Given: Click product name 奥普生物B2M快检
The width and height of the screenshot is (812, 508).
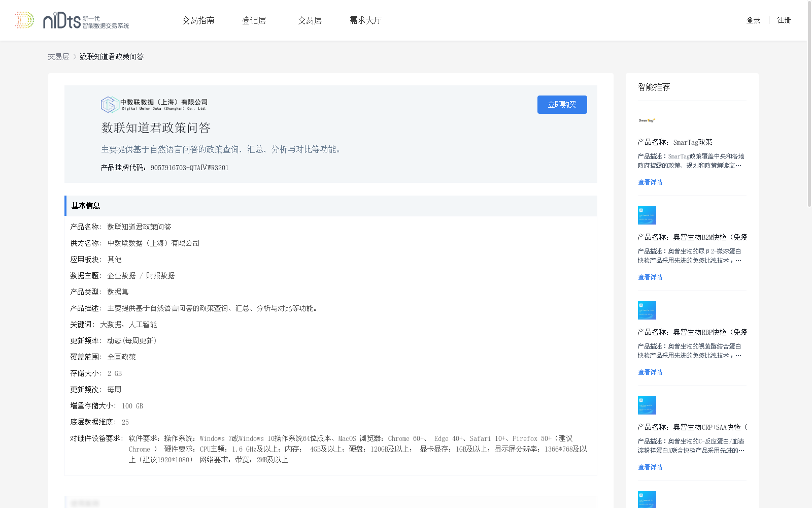Looking at the screenshot, I should [692, 237].
